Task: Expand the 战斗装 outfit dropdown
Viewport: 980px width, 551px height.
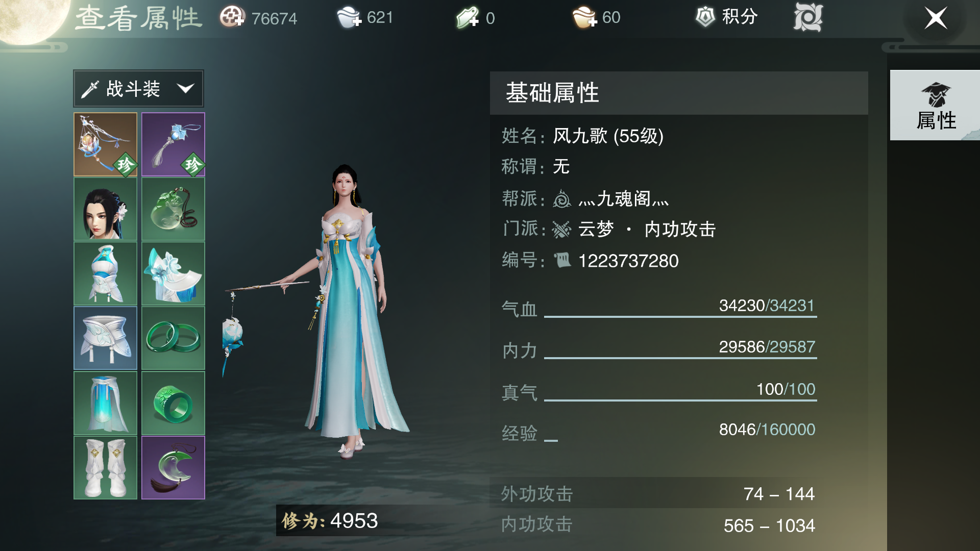Action: 138,89
